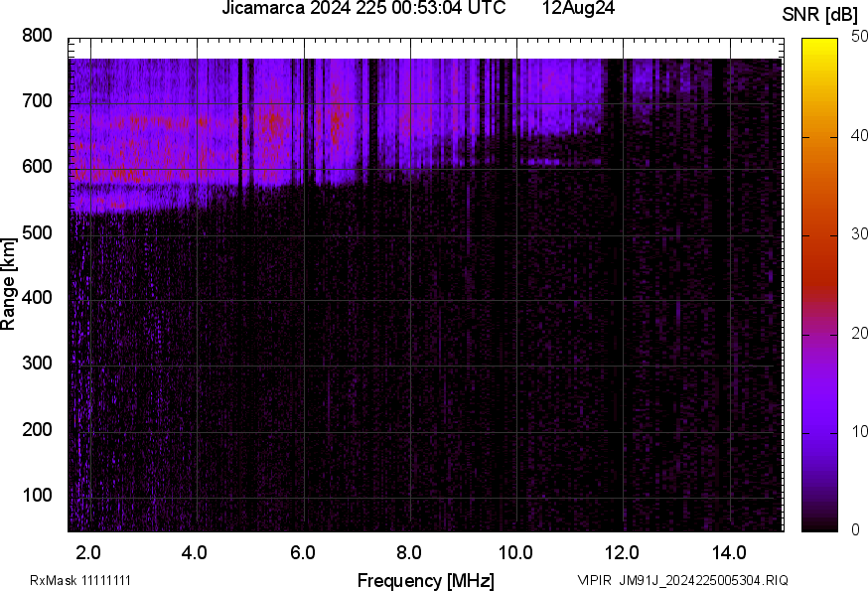Click the 500 km range tick label

[37, 232]
